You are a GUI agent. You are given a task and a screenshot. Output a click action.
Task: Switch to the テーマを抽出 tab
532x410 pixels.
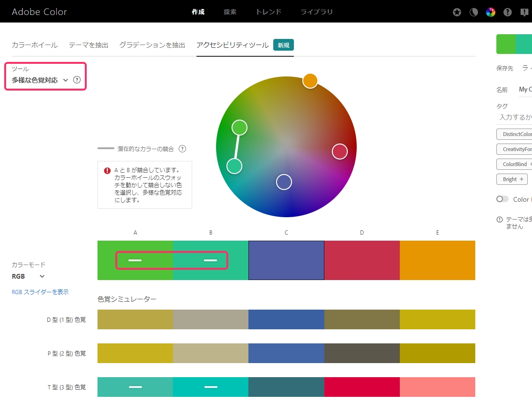[89, 45]
